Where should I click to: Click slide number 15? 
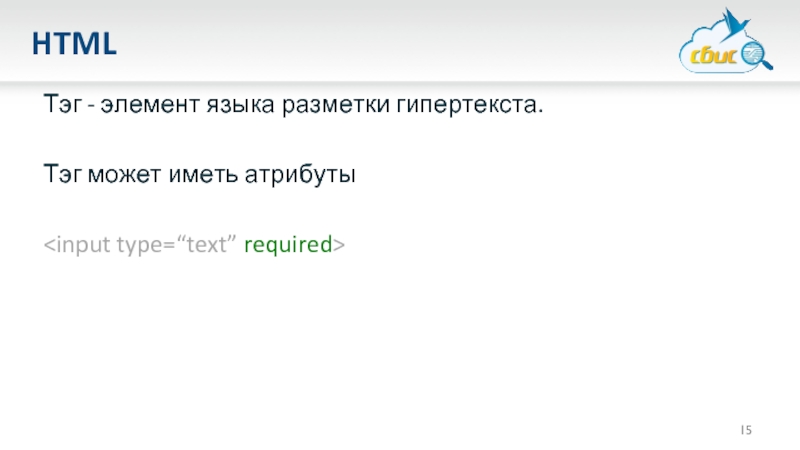[x=746, y=430]
